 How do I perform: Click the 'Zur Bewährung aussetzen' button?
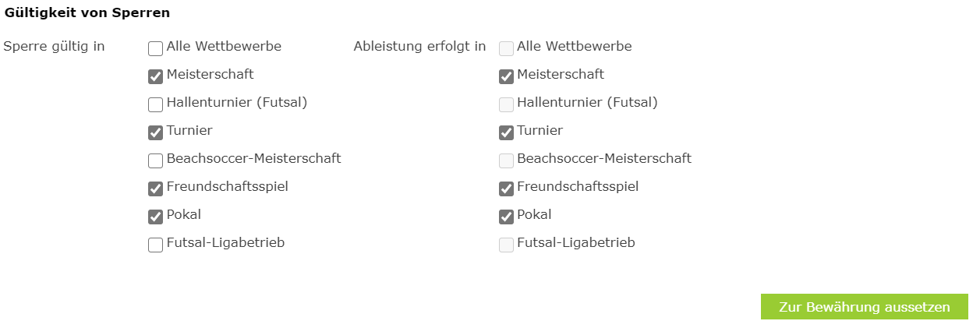(x=865, y=307)
